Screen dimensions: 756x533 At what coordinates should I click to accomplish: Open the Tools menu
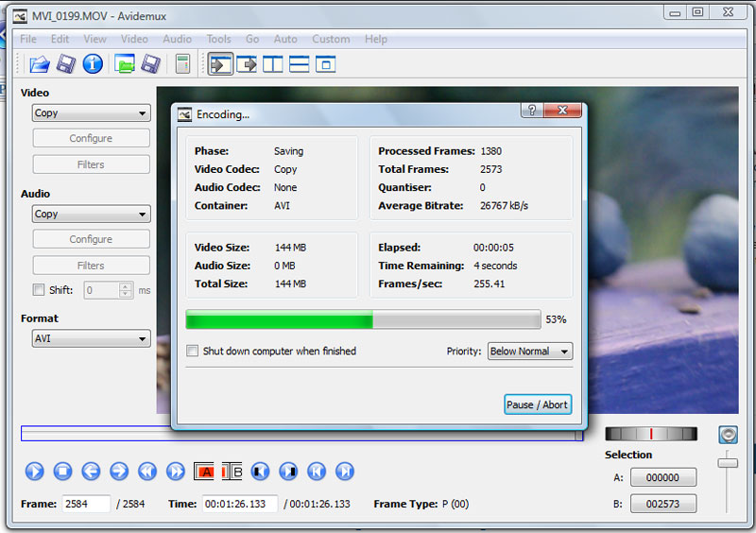219,39
